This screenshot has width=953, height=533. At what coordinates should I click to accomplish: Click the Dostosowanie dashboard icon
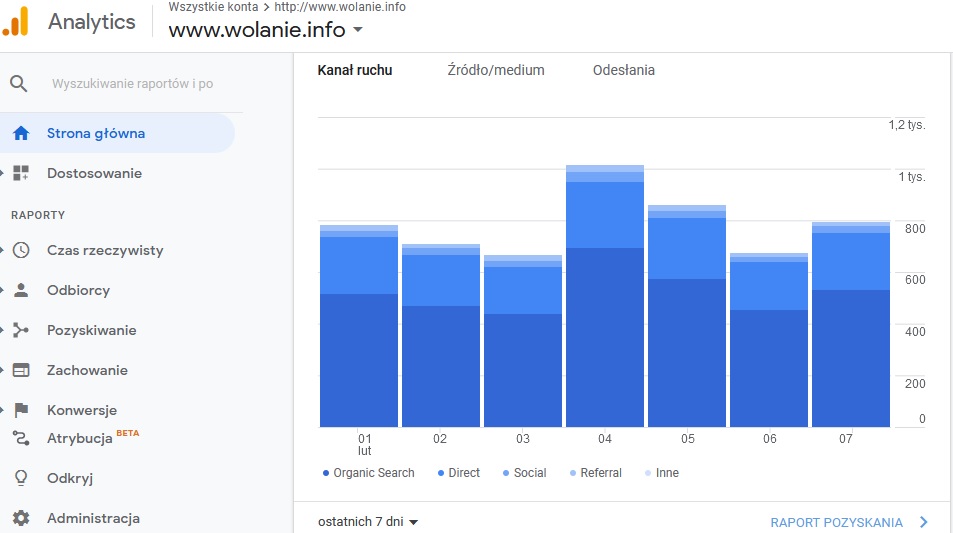(x=21, y=173)
